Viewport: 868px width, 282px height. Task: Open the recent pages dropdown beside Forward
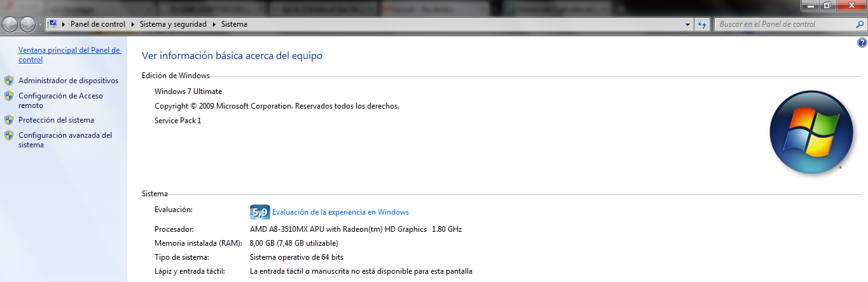click(x=40, y=25)
